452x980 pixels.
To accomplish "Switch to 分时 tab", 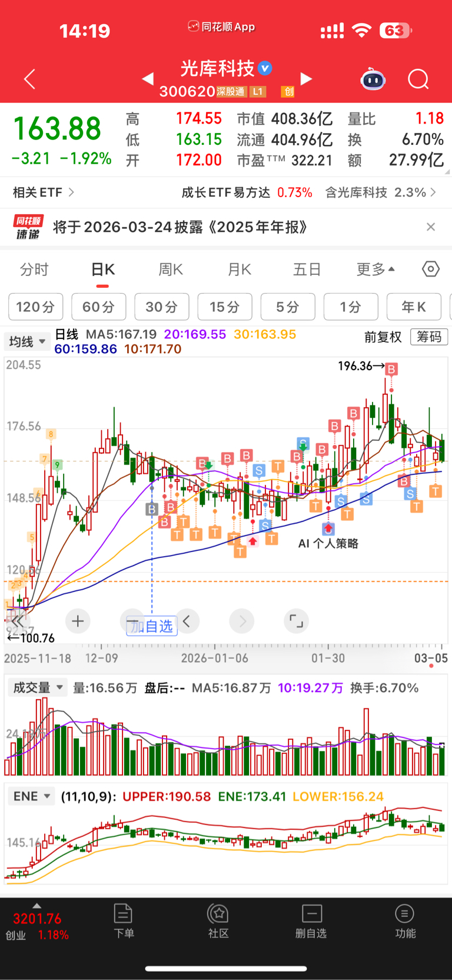I will 34,270.
